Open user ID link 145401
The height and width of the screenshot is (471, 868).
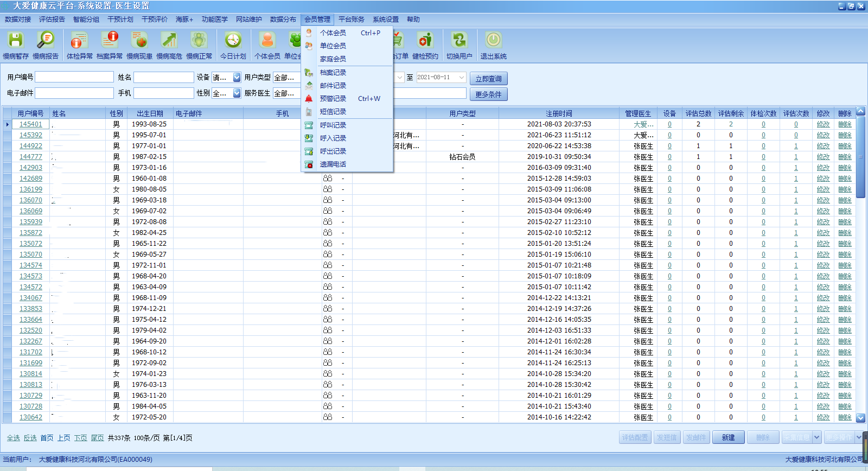31,124
